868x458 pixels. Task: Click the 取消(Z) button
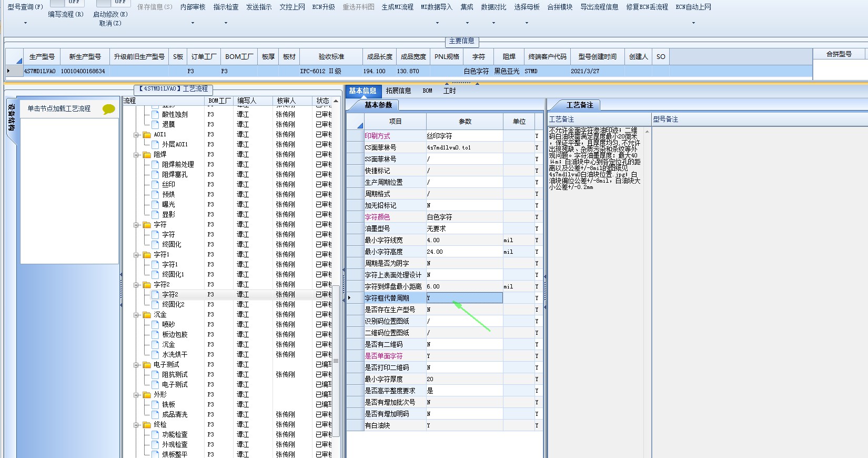tap(110, 23)
